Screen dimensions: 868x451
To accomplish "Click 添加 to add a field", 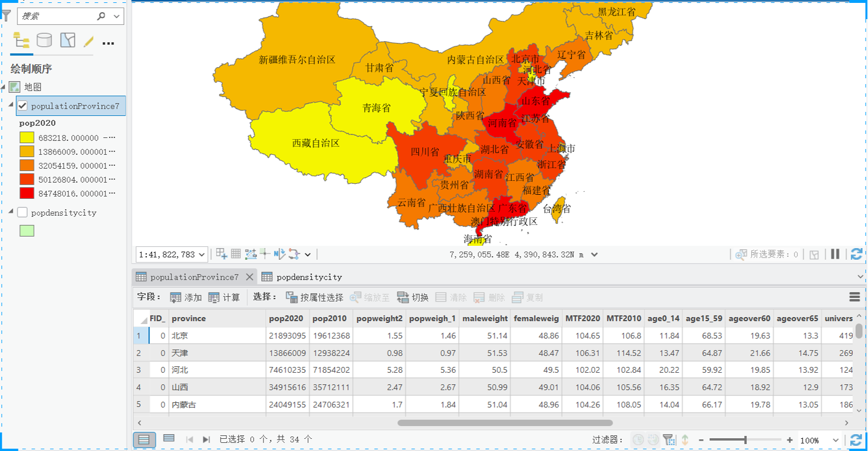I will (185, 297).
